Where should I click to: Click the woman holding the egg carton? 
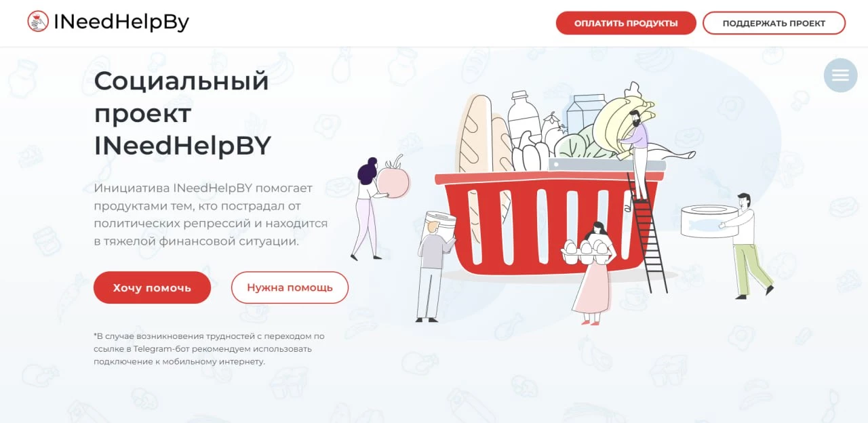[589, 271]
